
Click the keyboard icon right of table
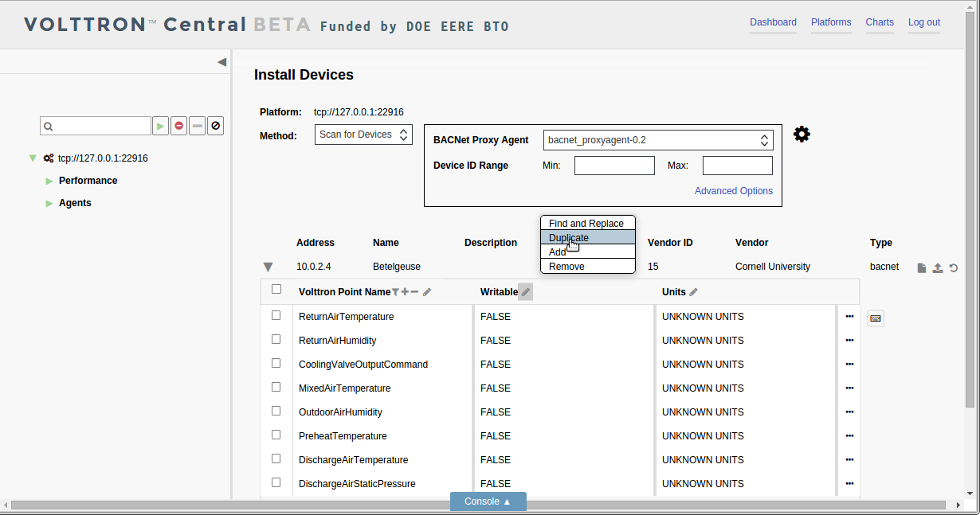tap(876, 318)
